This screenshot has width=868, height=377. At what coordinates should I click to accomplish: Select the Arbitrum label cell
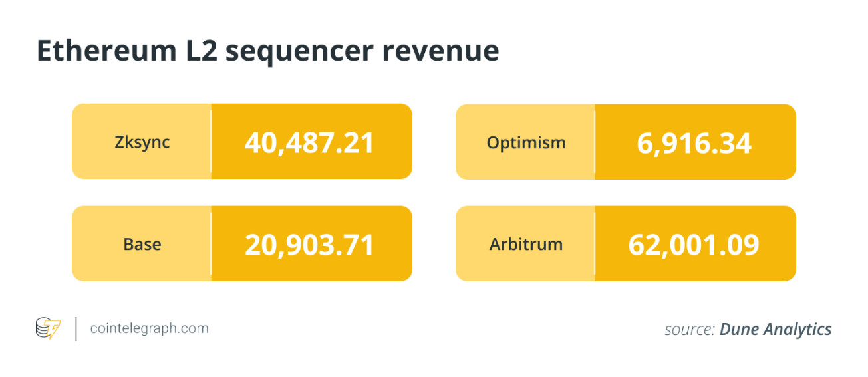(x=525, y=244)
